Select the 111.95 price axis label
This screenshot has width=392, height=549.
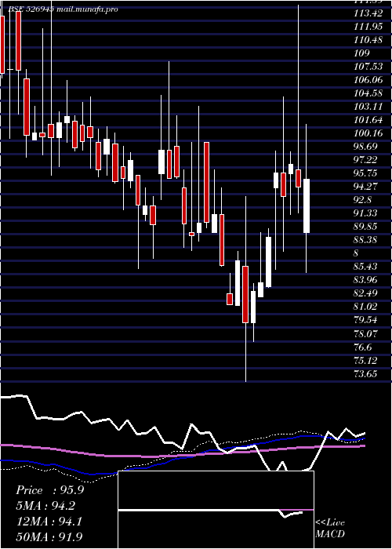click(367, 27)
